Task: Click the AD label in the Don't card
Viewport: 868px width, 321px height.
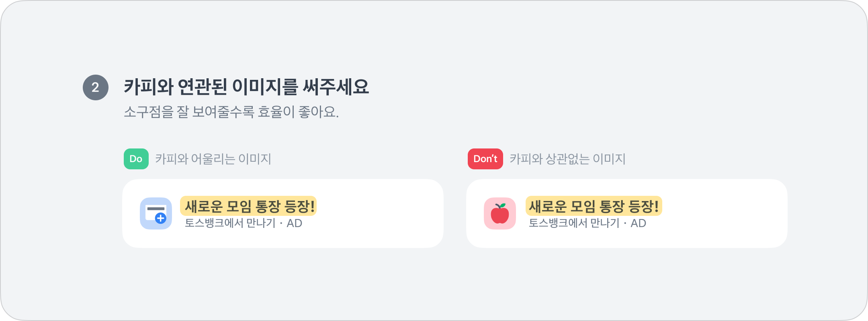Action: pyautogui.click(x=638, y=223)
